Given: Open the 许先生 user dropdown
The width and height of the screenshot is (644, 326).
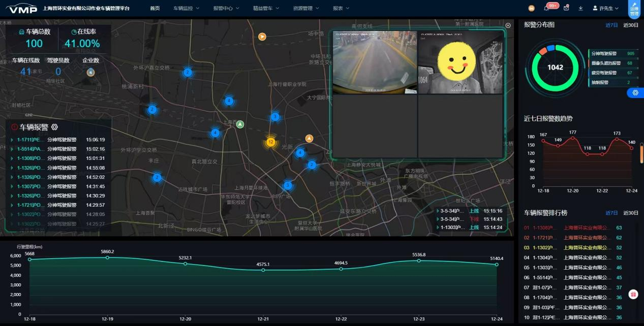Looking at the screenshot, I should click(605, 8).
